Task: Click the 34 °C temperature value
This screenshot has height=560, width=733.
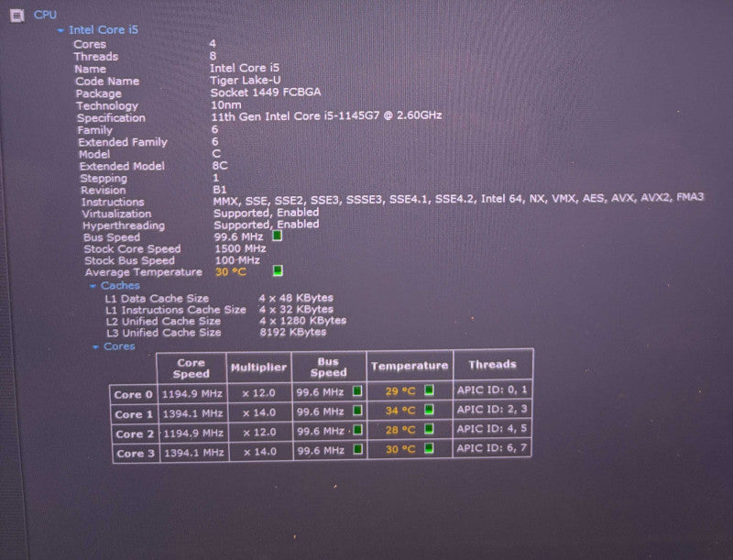Action: (400, 411)
